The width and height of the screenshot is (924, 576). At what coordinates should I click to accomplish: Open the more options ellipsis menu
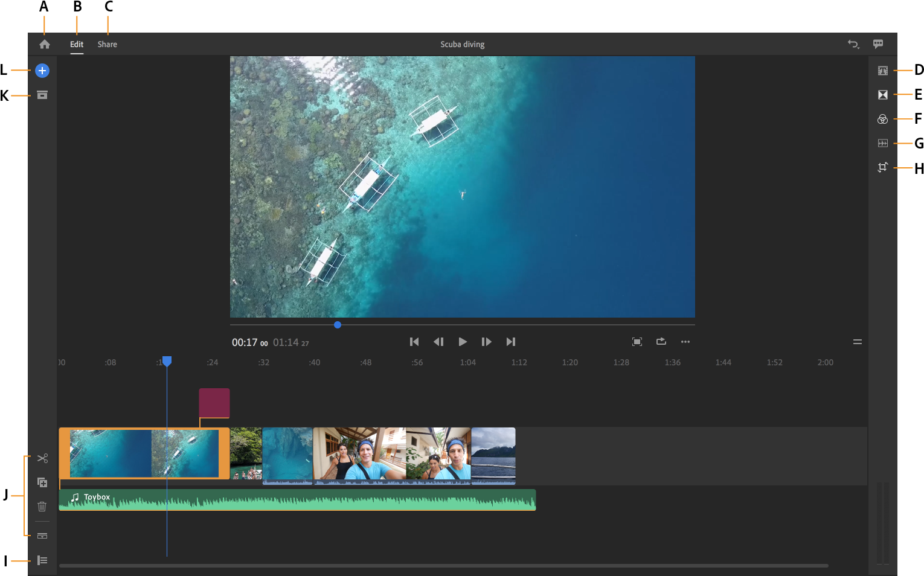(x=685, y=342)
